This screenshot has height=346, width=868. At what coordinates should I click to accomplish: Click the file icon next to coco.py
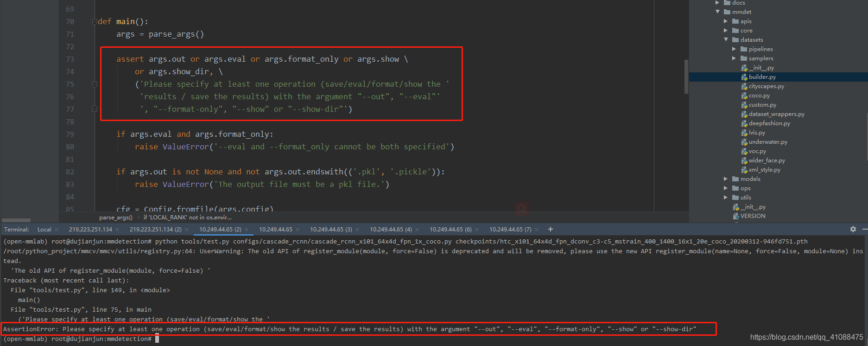(744, 96)
